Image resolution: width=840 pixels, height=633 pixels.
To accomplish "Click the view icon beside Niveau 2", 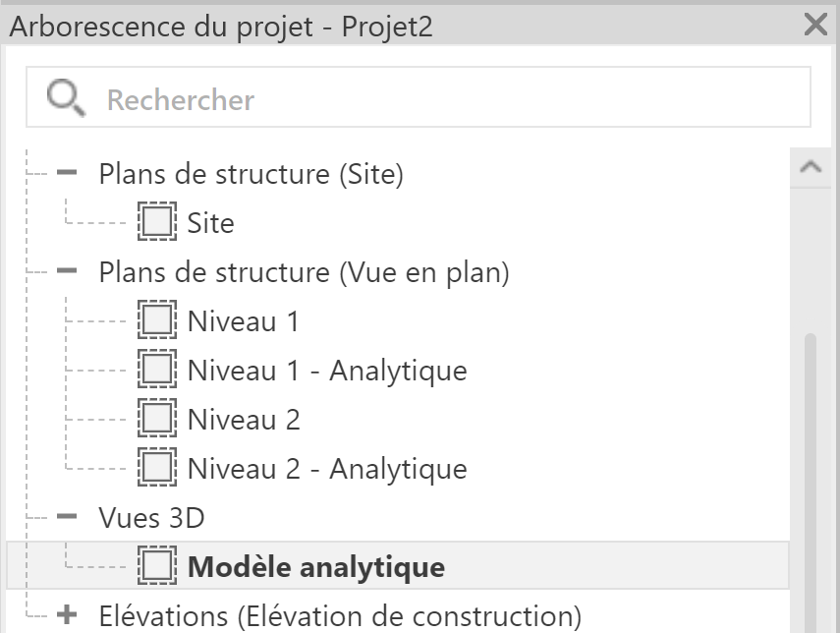I will (157, 418).
